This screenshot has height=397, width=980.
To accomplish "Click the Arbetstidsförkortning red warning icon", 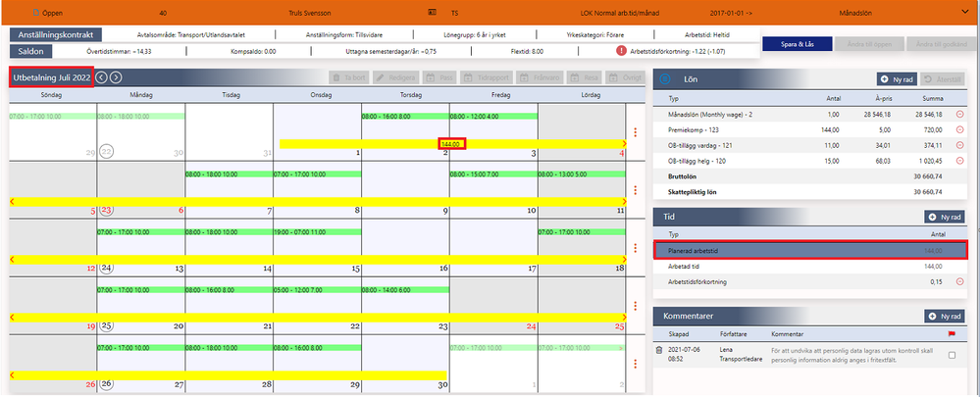I will 621,51.
